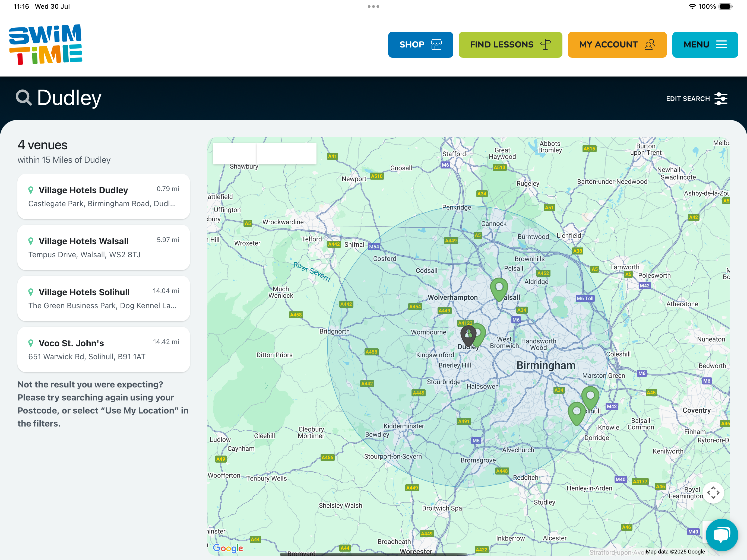Click the Green Business Park, Dog Kennel address
747x560 pixels.
(x=102, y=306)
